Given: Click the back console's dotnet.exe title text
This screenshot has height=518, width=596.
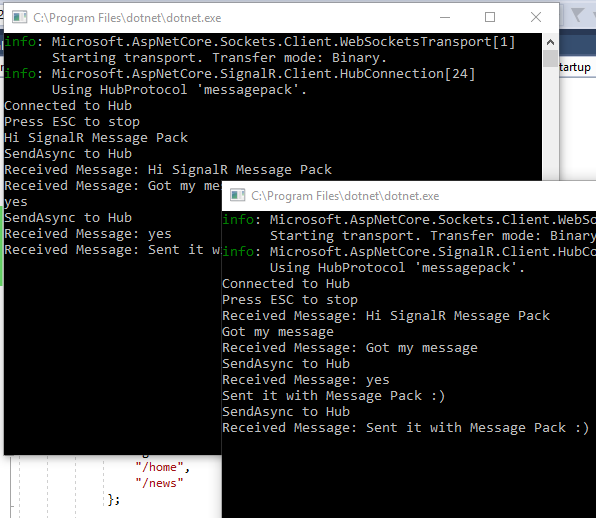Looking at the screenshot, I should pyautogui.click(x=127, y=18).
